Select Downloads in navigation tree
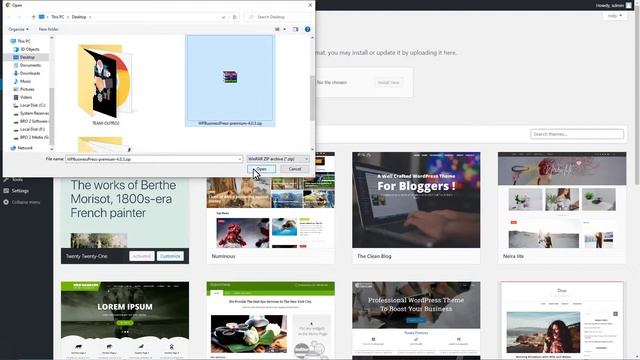 30,73
